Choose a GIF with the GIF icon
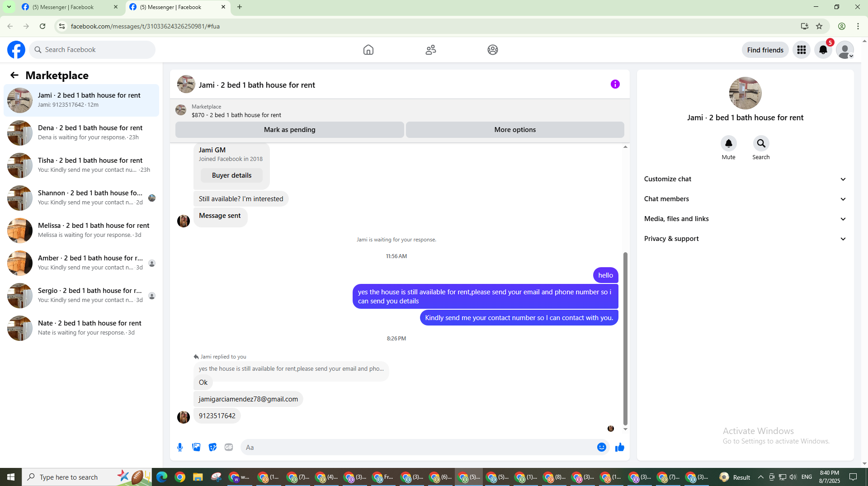 coord(229,447)
